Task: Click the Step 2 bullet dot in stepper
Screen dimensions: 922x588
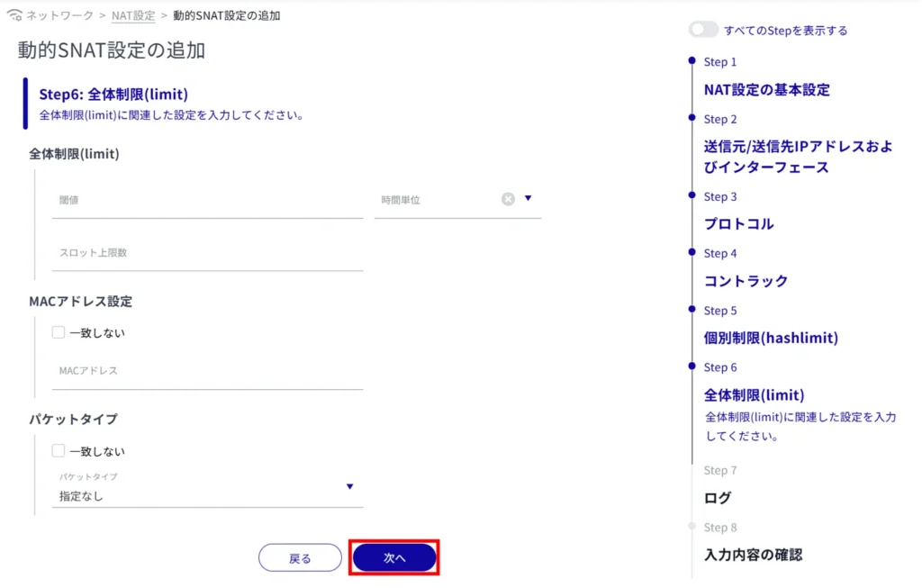Action: click(691, 118)
